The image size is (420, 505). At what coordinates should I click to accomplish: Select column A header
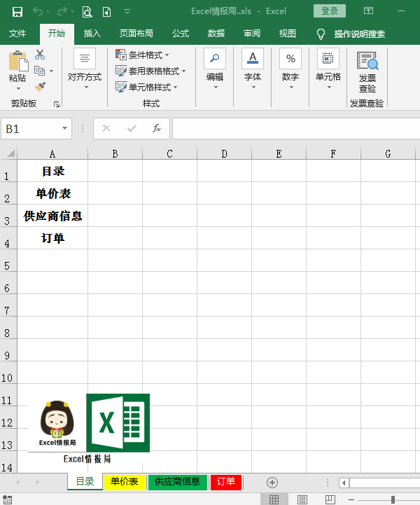[x=52, y=153]
